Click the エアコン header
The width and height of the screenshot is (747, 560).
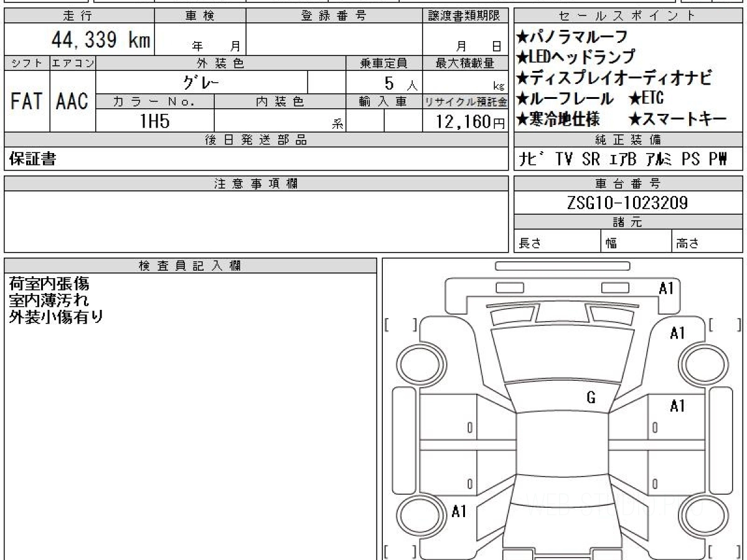coord(73,63)
